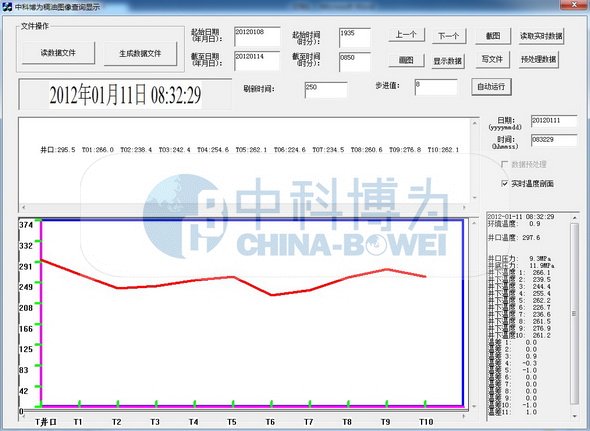Screen dimensions: 590x431
Task: Click the 画图 draw button
Action: [406, 60]
